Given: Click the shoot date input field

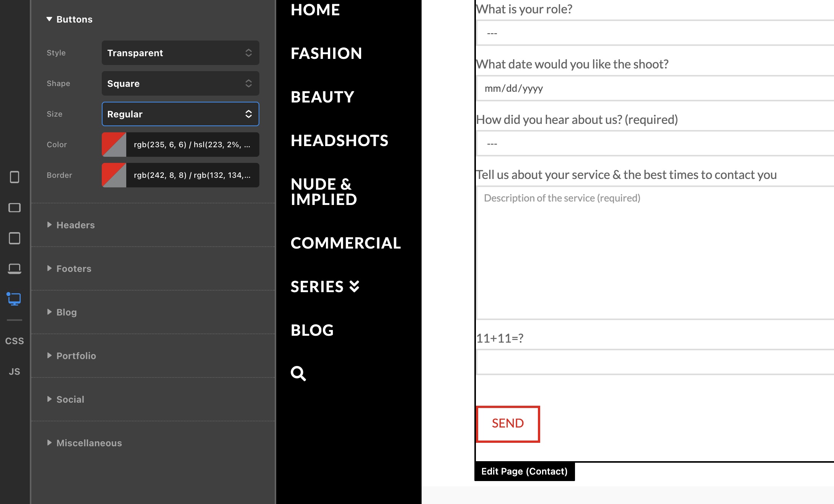Looking at the screenshot, I should coord(654,89).
